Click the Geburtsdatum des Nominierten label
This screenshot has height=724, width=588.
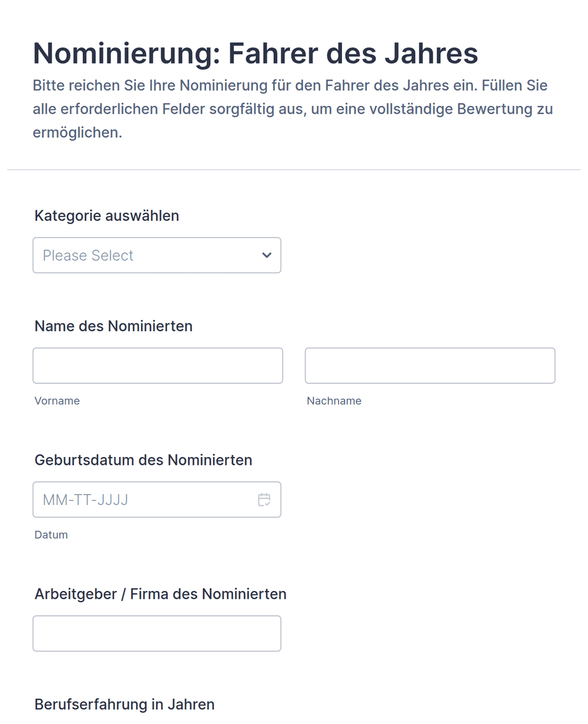[x=143, y=460]
